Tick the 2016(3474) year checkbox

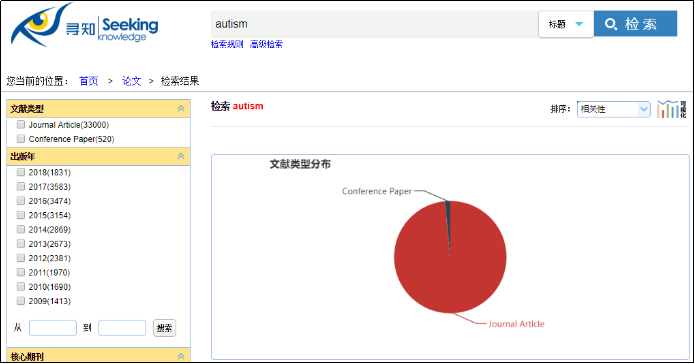(20, 201)
